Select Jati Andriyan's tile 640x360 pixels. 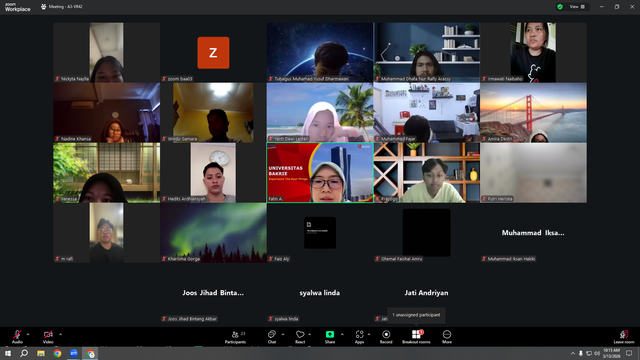coord(427,292)
